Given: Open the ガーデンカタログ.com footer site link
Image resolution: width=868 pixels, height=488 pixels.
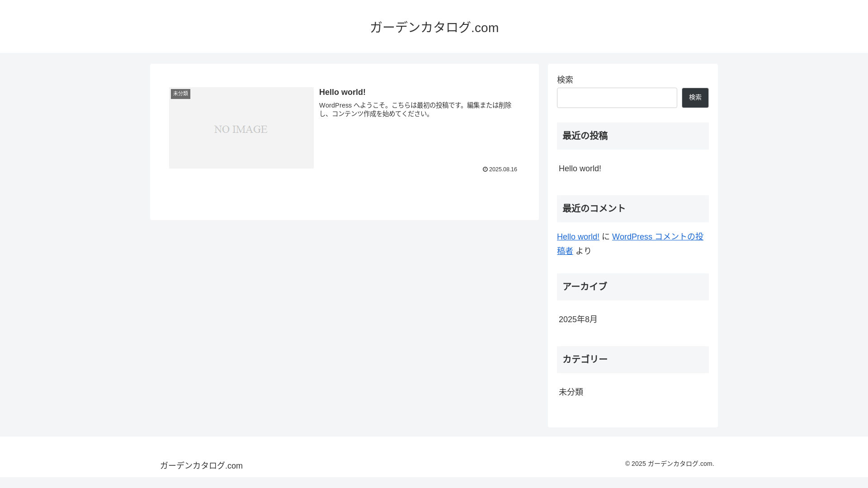Looking at the screenshot, I should point(201,466).
